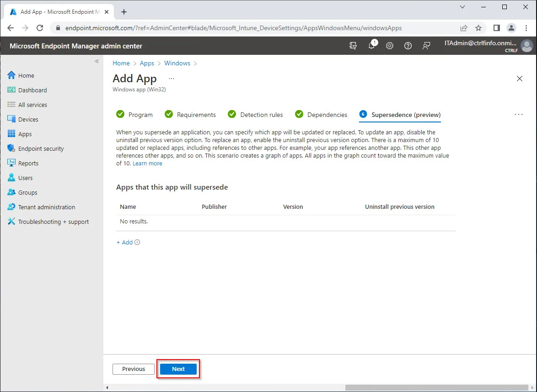This screenshot has width=537, height=392.
Task: Click the horizontal scrollbar left arrow
Action: point(107,387)
